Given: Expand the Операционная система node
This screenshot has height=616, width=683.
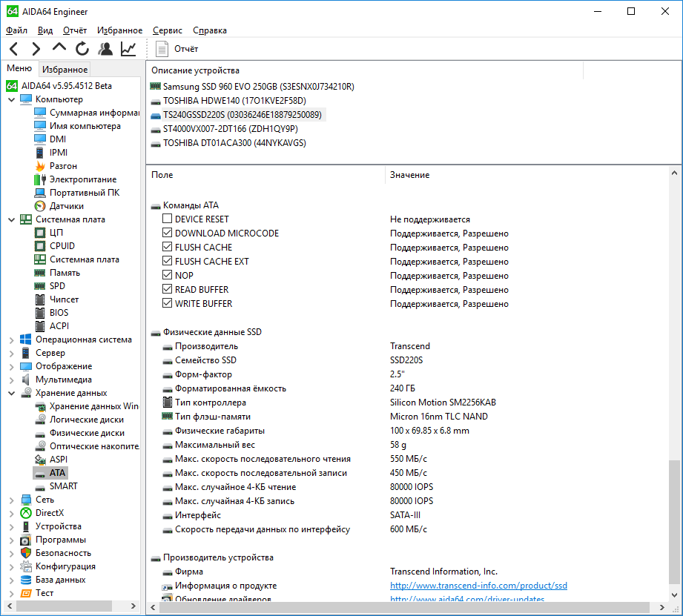Looking at the screenshot, I should click(x=11, y=340).
